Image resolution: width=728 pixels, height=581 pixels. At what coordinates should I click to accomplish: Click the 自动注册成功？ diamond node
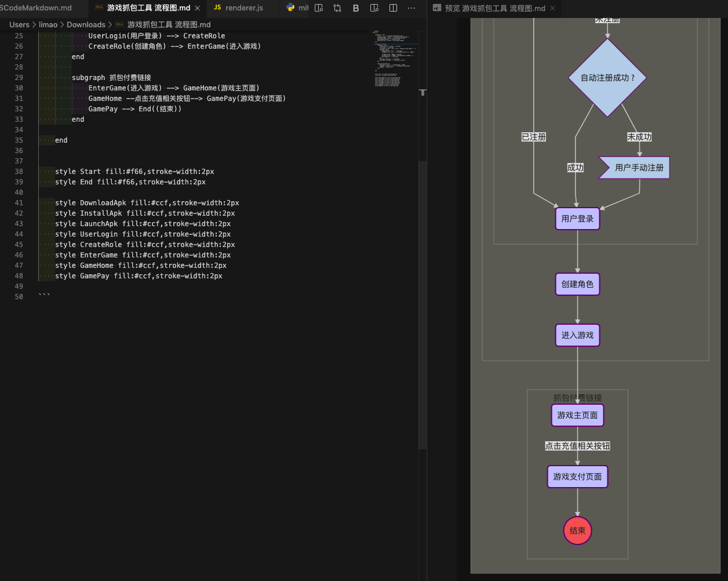click(x=607, y=78)
